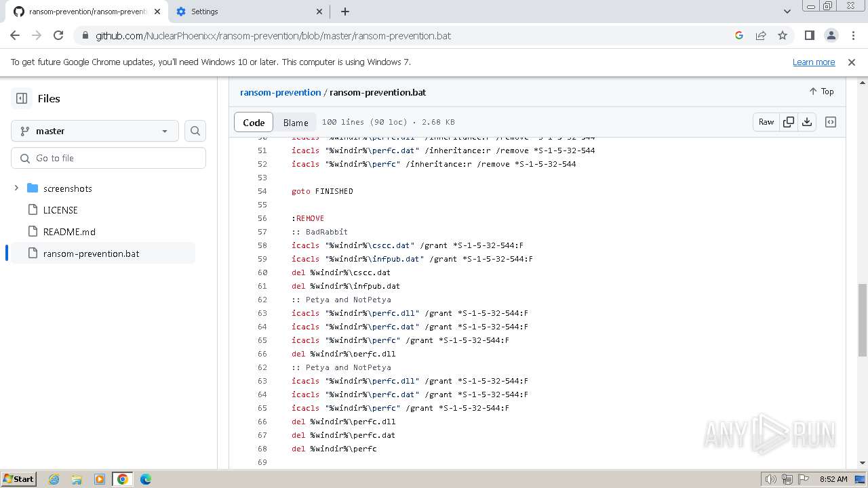Switch to the Blame view tab
The width and height of the screenshot is (868, 488).
[296, 122]
